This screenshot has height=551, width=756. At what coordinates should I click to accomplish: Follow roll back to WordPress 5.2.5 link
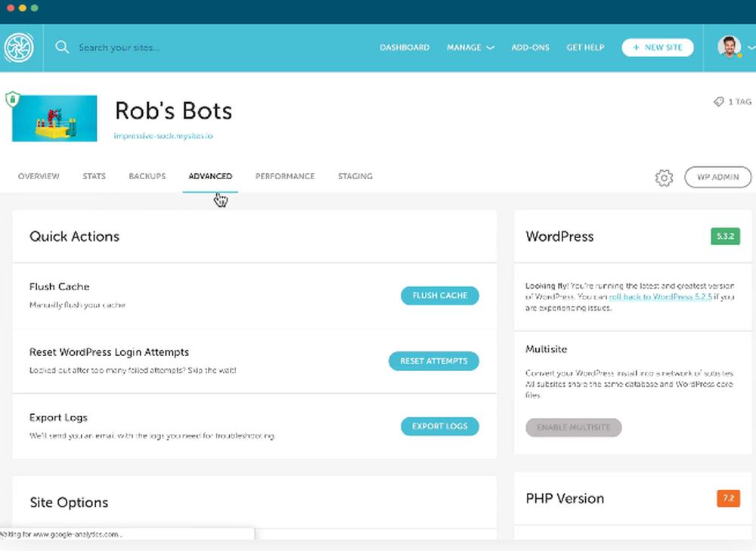click(660, 296)
